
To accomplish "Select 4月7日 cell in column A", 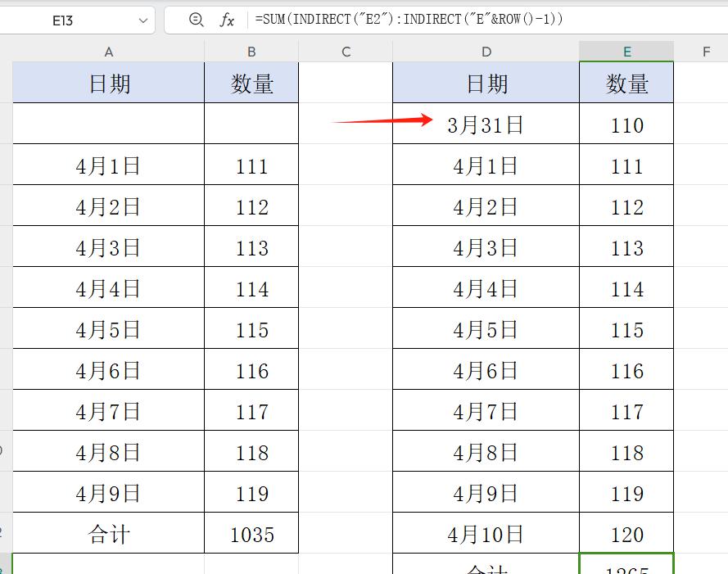I will [109, 409].
